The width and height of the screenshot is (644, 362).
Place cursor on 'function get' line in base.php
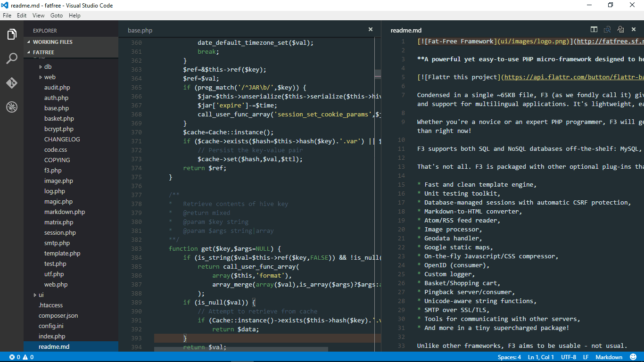(x=225, y=249)
